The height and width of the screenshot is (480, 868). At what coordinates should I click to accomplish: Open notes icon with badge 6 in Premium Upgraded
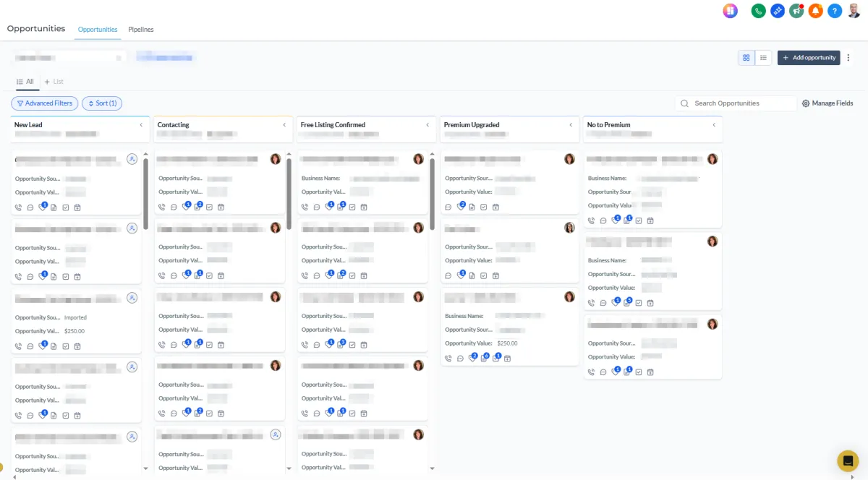click(485, 357)
